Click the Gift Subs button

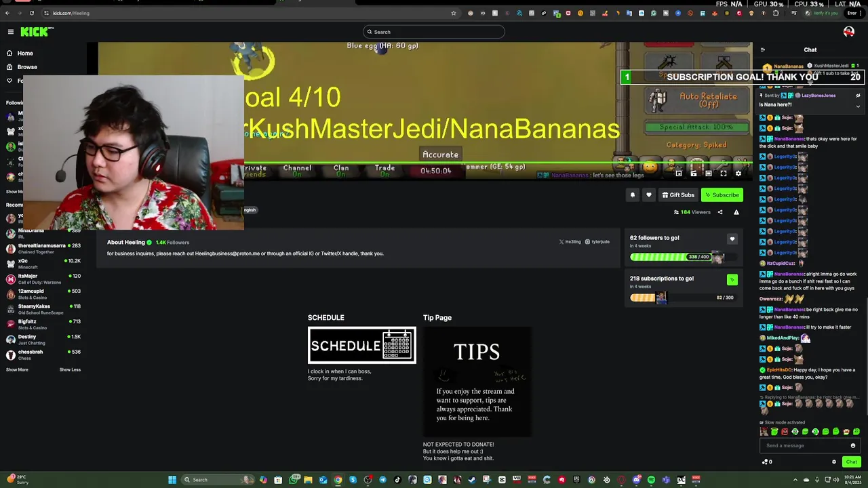pos(678,195)
